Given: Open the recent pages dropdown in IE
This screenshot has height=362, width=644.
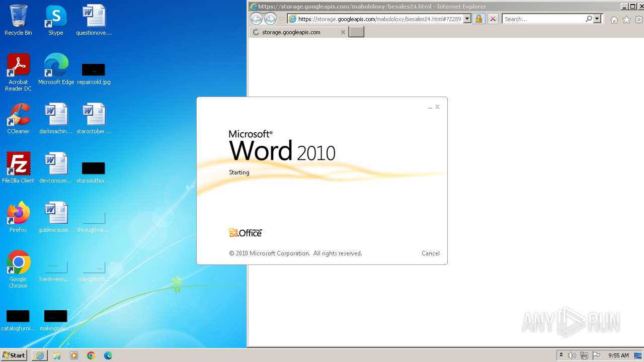Looking at the screenshot, I should [281, 19].
